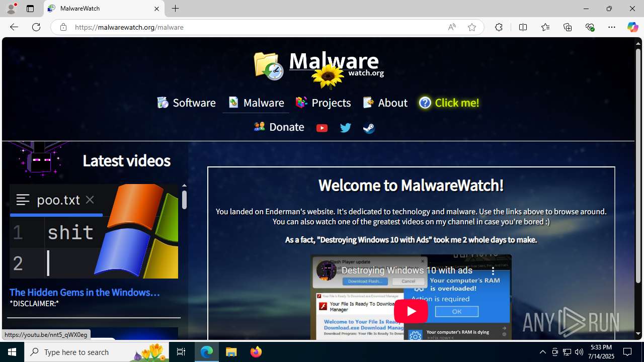This screenshot has width=644, height=362.
Task: Open the Settings and more menu
Action: tap(612, 27)
